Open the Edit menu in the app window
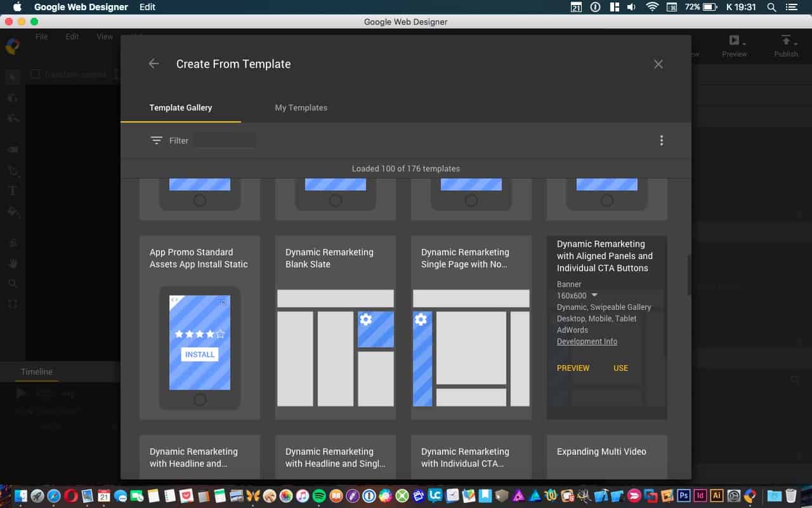Viewport: 812px width, 508px height. [72, 37]
